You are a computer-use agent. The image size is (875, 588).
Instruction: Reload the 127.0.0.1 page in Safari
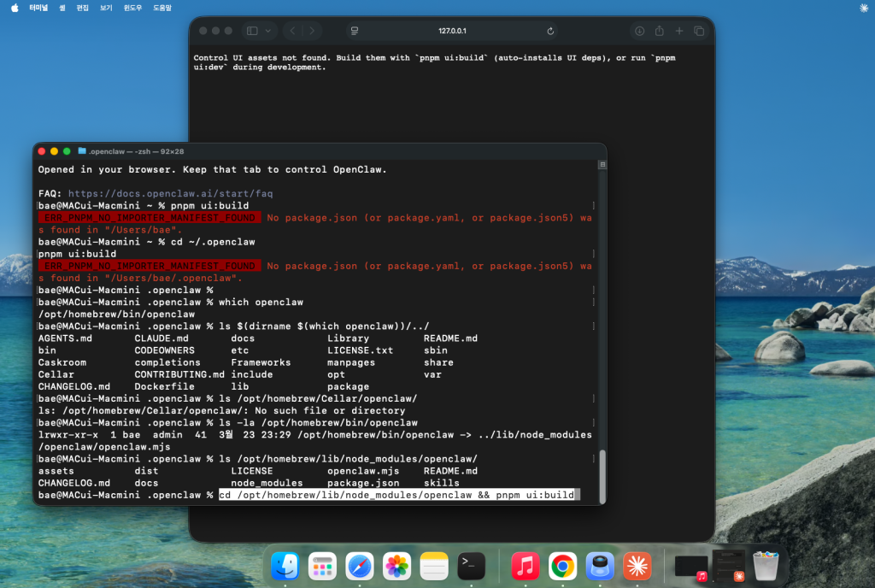[x=550, y=31]
